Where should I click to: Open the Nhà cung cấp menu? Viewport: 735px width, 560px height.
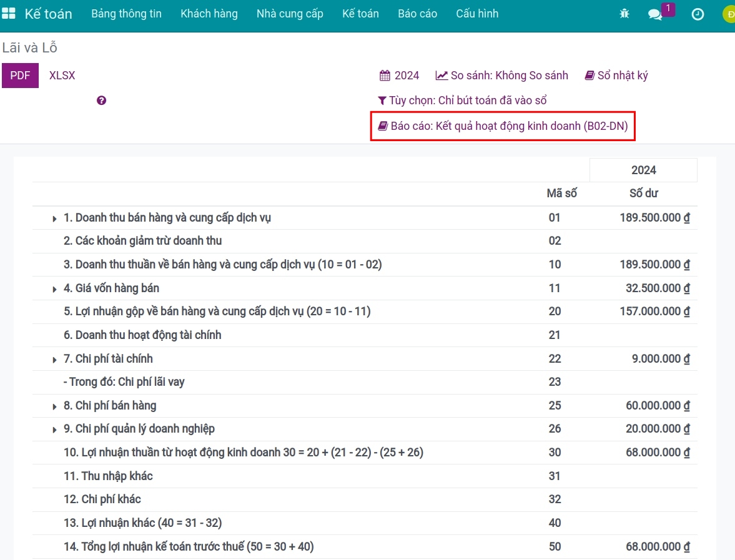tap(290, 14)
